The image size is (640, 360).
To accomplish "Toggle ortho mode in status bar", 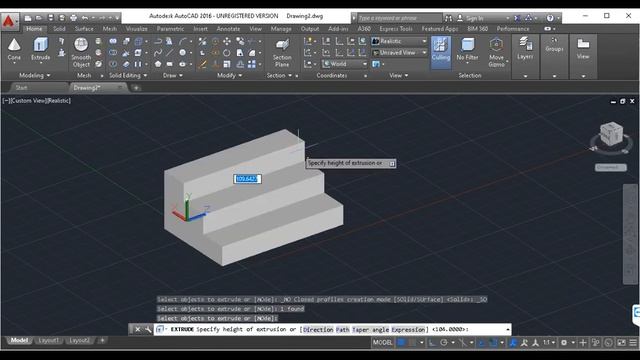I will [432, 343].
